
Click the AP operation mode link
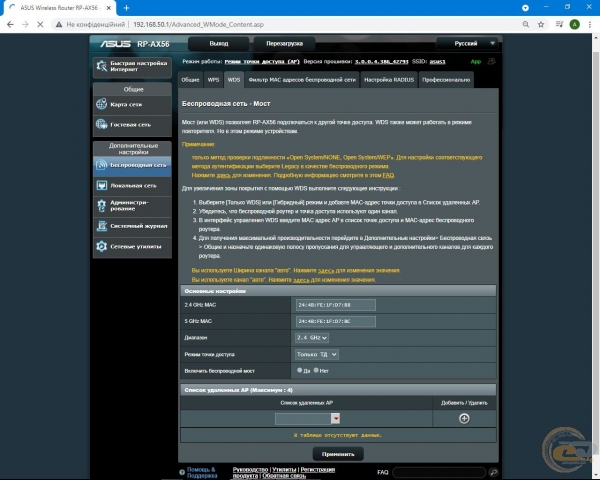coord(262,62)
